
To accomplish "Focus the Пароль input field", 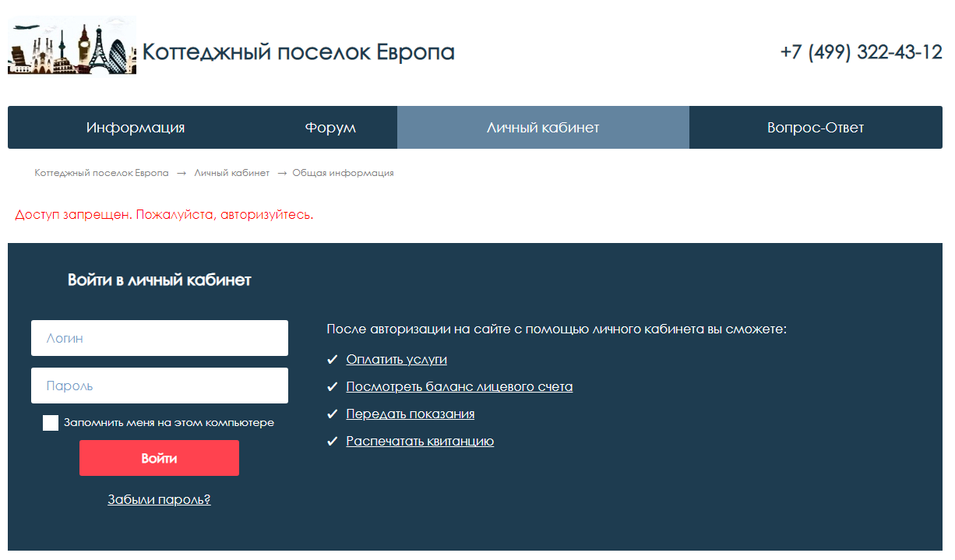I will coord(160,386).
